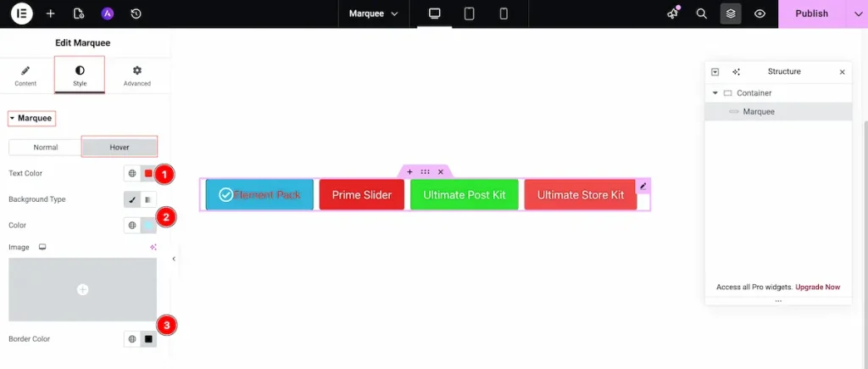Click the Element Pack marquee item
The width and height of the screenshot is (868, 369).
[259, 194]
